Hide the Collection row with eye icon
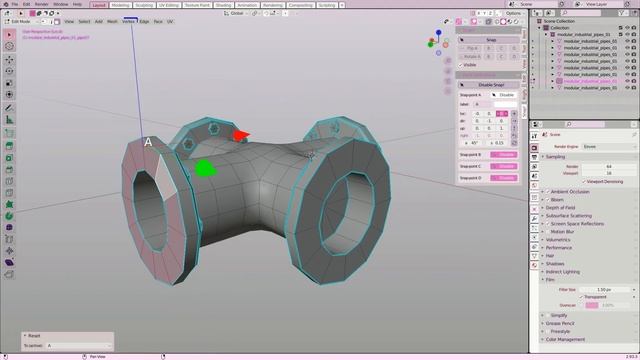The image size is (640, 360). tap(627, 28)
